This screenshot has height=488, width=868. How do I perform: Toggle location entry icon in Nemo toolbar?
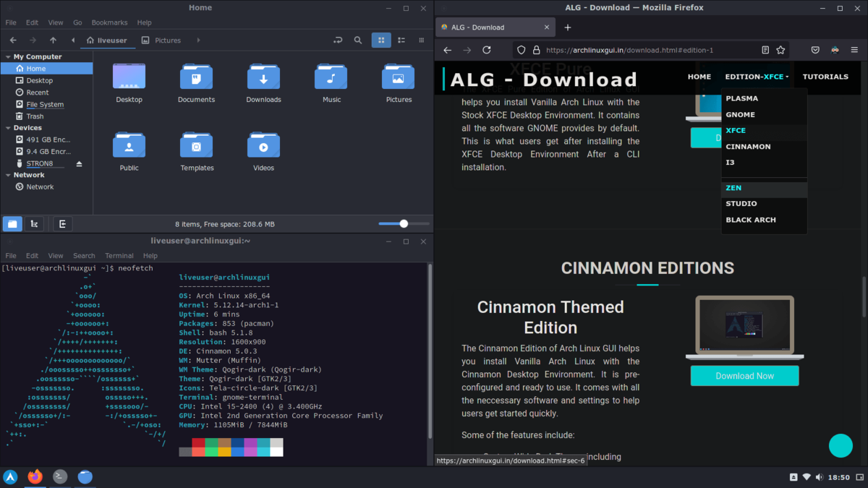pos(338,40)
